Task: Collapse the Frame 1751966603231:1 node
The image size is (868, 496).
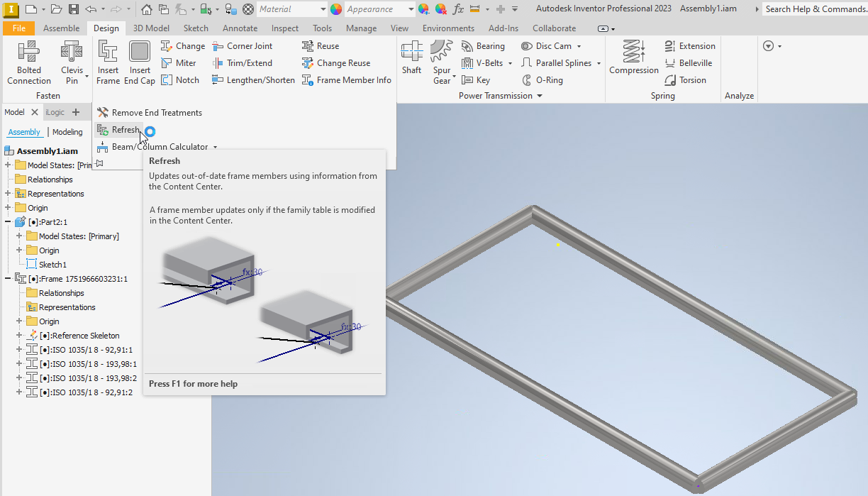Action: tap(8, 279)
